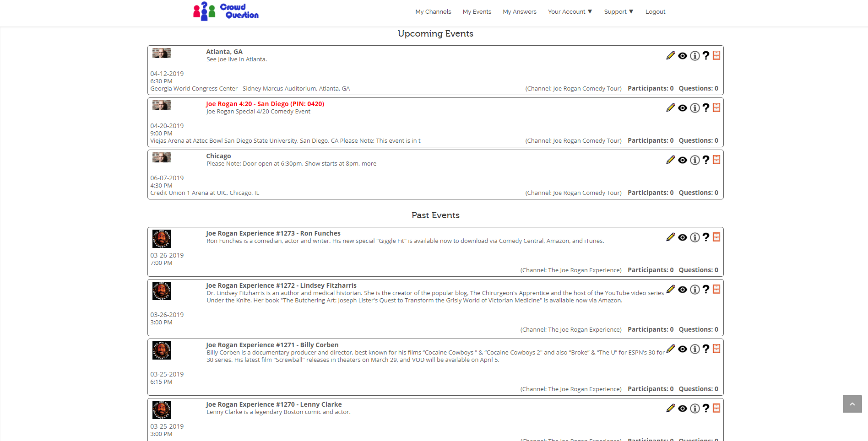868x441 pixels.
Task: Archive the #1273 Ron Funches event
Action: 716,237
